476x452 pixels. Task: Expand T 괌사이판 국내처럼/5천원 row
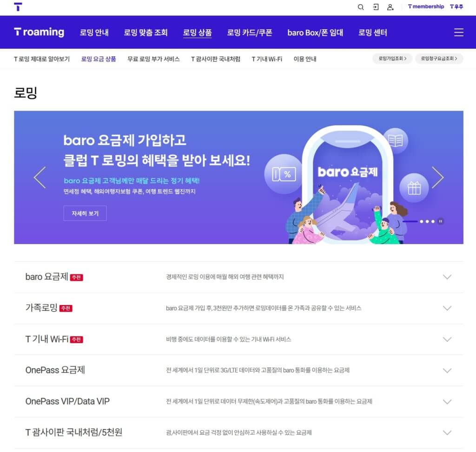(x=238, y=432)
